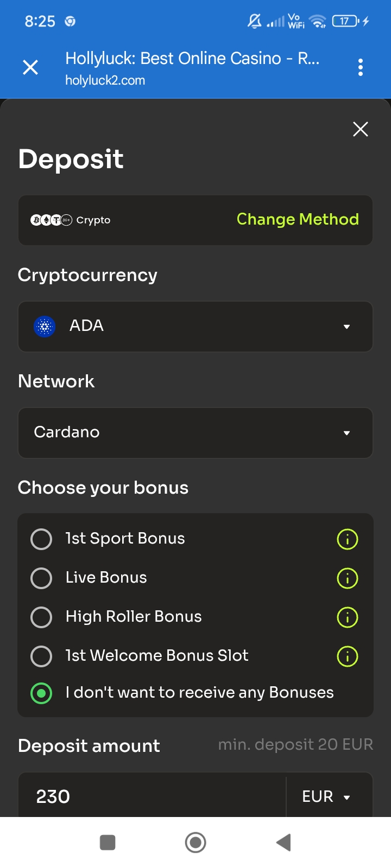The image size is (391, 868).
Task: Select 1st Sport Bonus radio option
Action: [41, 539]
